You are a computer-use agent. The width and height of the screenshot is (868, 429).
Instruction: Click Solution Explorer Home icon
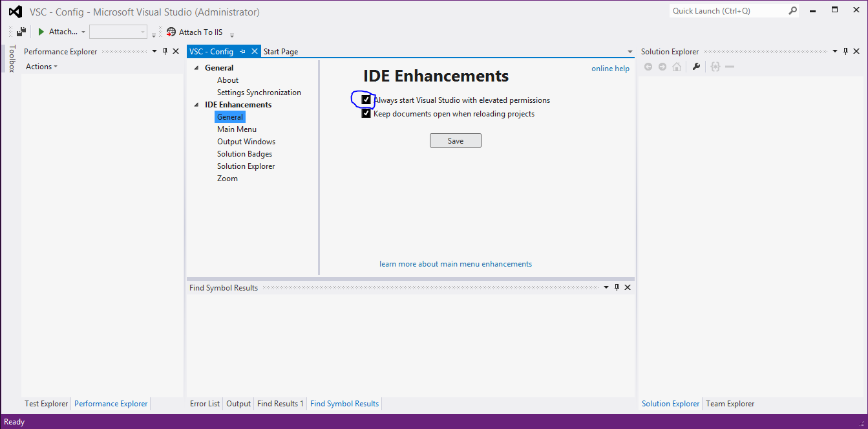tap(677, 67)
